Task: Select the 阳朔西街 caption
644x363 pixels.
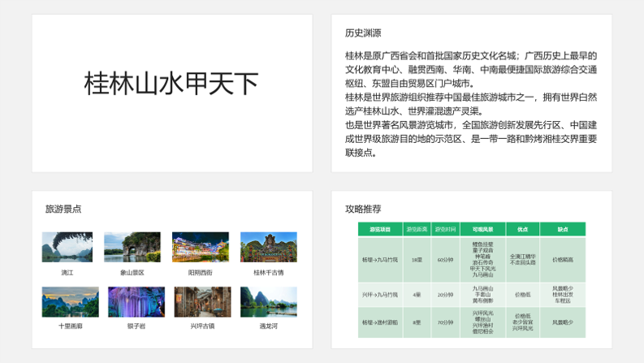Action: (201, 273)
